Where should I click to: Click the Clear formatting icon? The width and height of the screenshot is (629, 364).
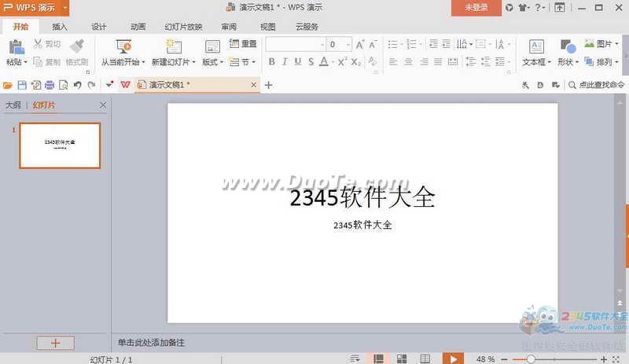click(x=373, y=61)
